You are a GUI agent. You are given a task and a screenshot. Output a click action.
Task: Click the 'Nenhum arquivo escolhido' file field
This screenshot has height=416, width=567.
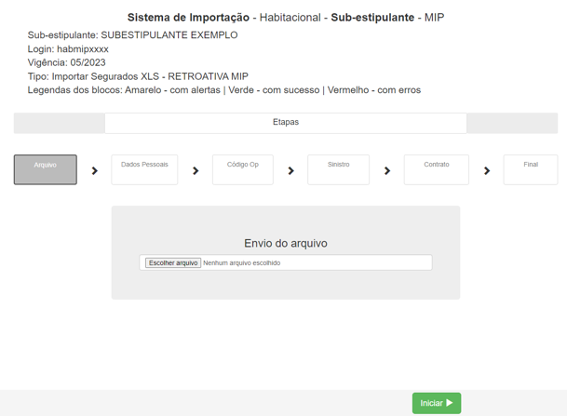[286, 263]
